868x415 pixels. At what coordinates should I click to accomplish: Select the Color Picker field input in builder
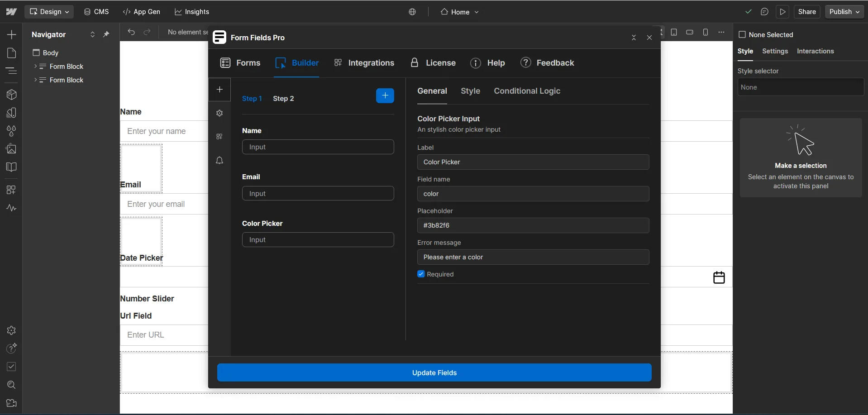(x=318, y=240)
